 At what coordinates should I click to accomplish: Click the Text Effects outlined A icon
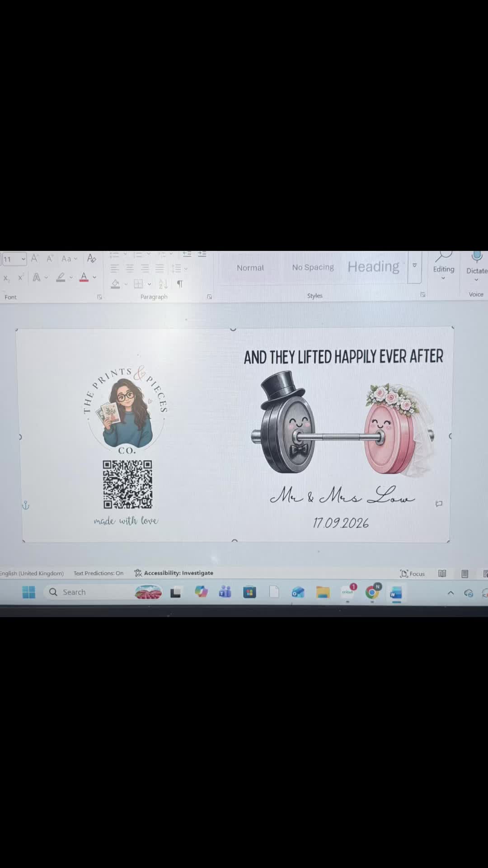(36, 277)
